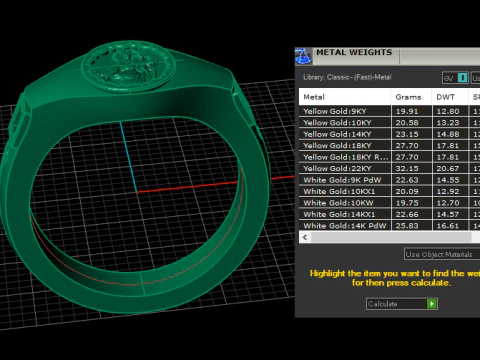Click the 13.23 DWT value
The width and height of the screenshot is (480, 360).
click(x=448, y=123)
